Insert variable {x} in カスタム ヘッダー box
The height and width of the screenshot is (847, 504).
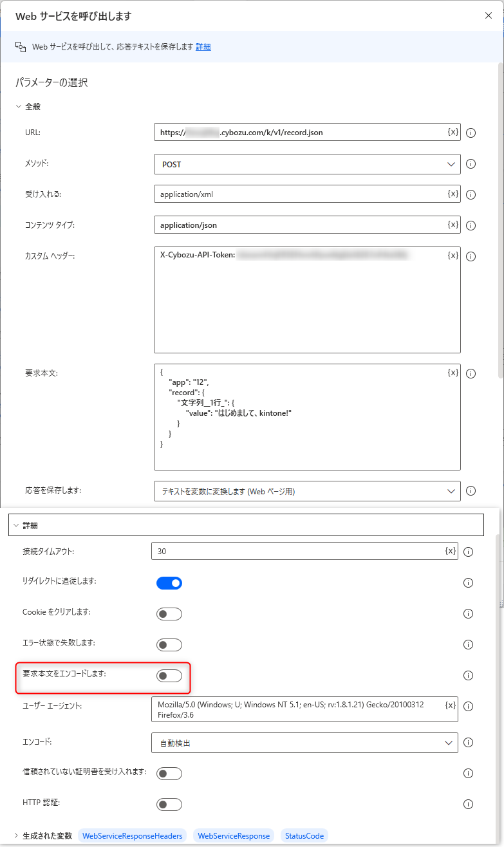453,256
